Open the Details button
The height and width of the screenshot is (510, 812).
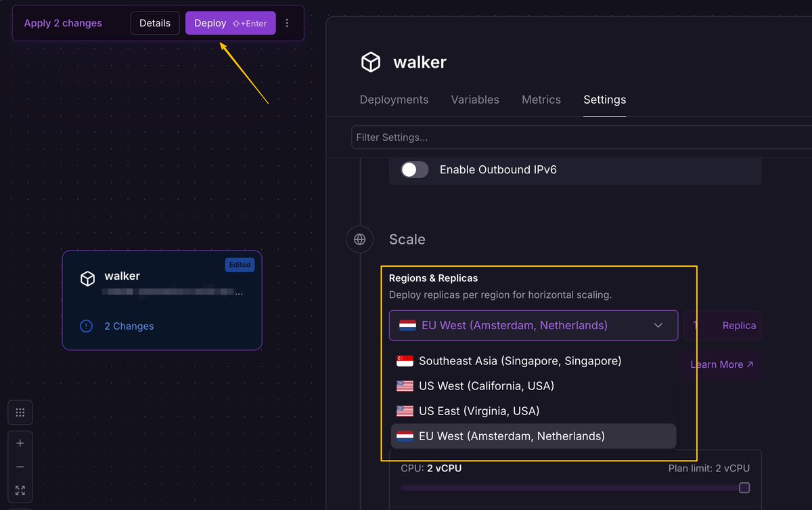pyautogui.click(x=155, y=23)
